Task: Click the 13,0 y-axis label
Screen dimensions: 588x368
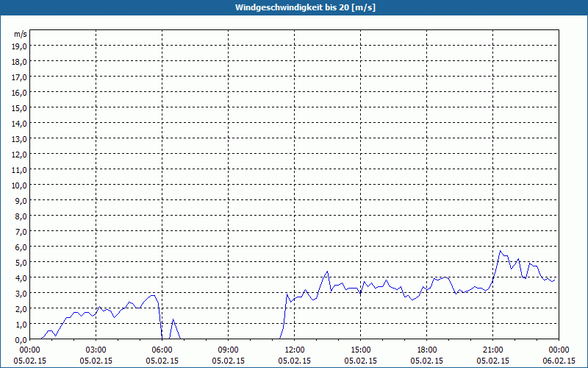Action: click(x=21, y=139)
